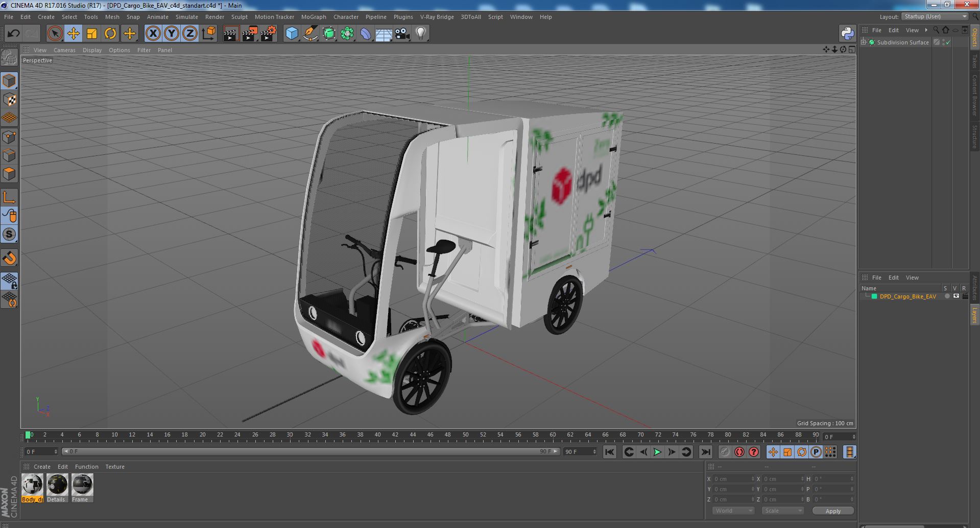Expand the Subdivision Surface object tree
Viewport: 980px width, 528px height.
[x=864, y=42]
